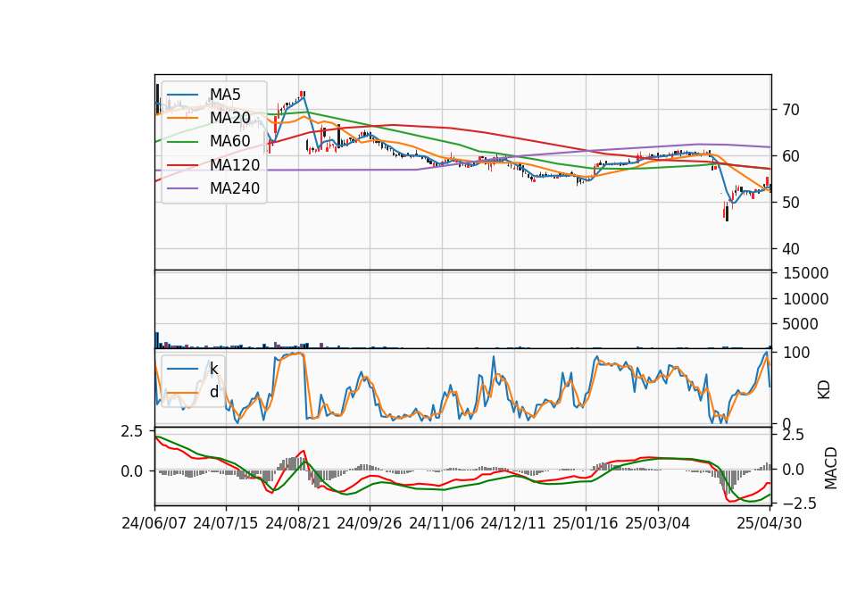Image resolution: width=857 pixels, height=616 pixels.
Task: Click the KD axis value 100
Action: pos(796,353)
